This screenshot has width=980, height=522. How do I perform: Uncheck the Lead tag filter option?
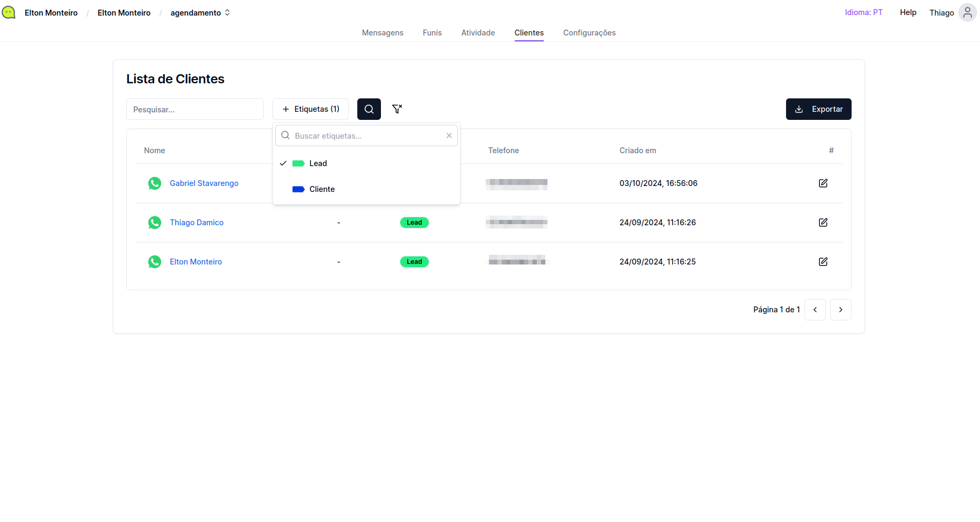pyautogui.click(x=318, y=163)
